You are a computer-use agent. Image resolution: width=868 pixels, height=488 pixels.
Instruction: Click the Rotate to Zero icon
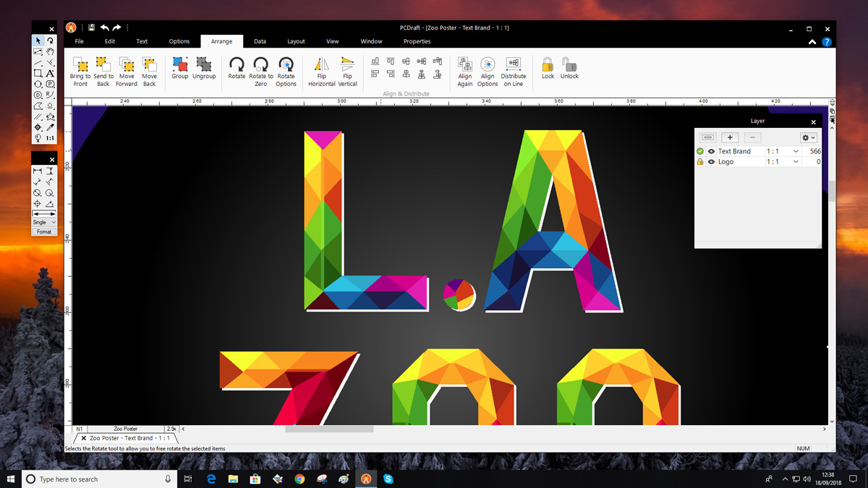coord(261,66)
